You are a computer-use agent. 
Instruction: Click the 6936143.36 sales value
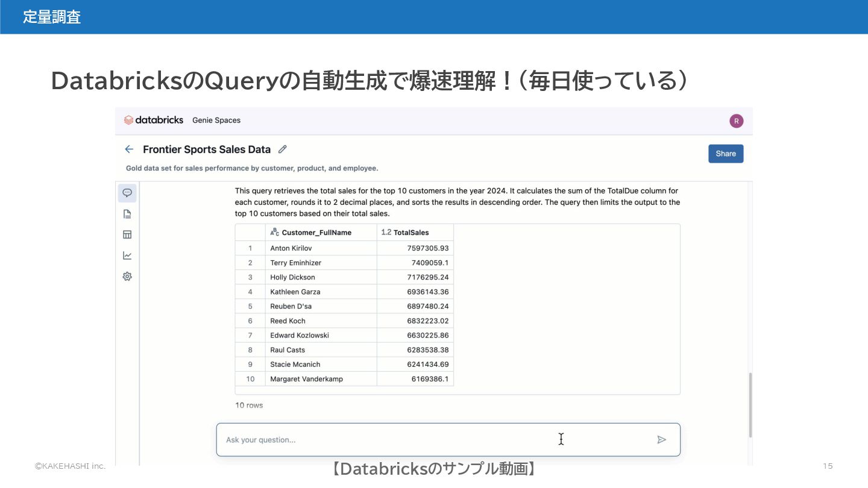click(427, 292)
